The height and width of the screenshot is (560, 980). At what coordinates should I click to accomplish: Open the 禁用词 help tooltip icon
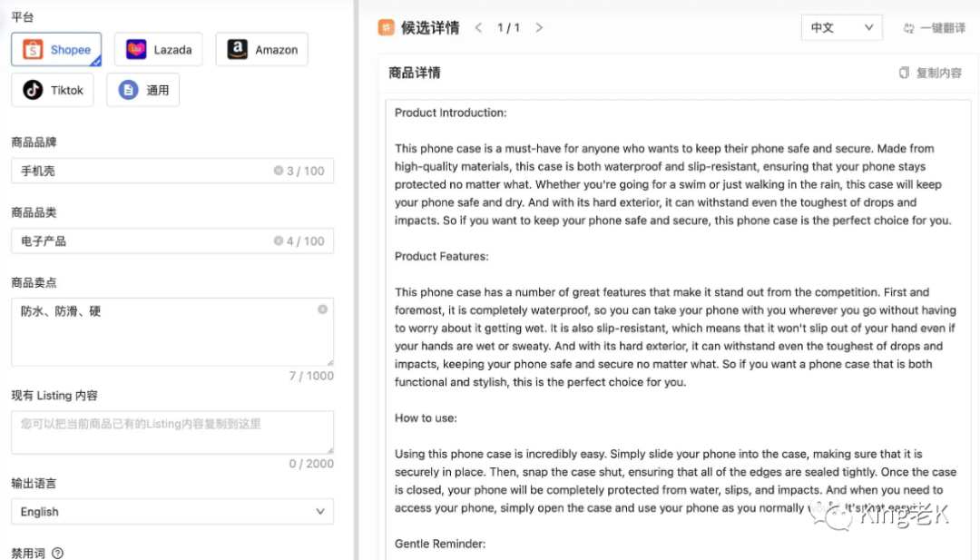(x=57, y=553)
